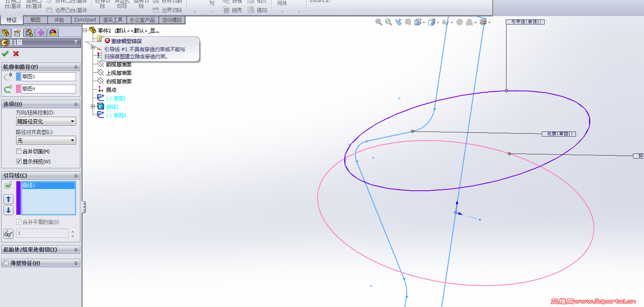Select 前视基准面 in feature tree
This screenshot has height=307, width=644.
(119, 64)
